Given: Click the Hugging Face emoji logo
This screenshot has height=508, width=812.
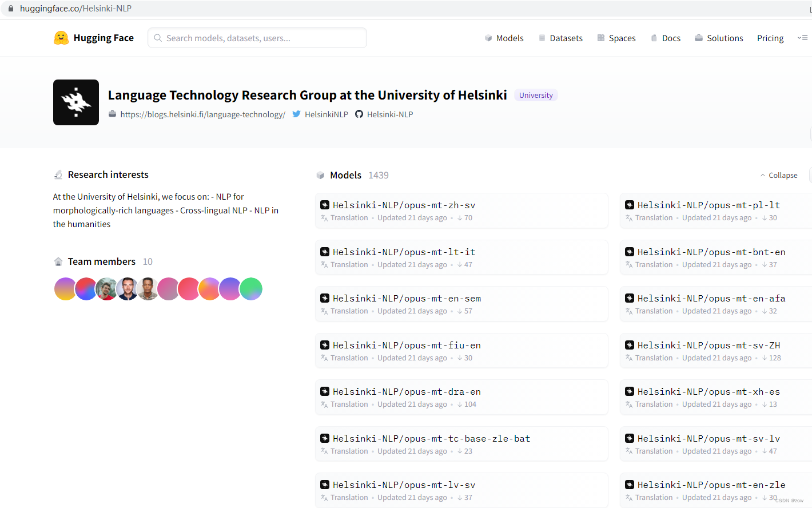Looking at the screenshot, I should tap(61, 38).
